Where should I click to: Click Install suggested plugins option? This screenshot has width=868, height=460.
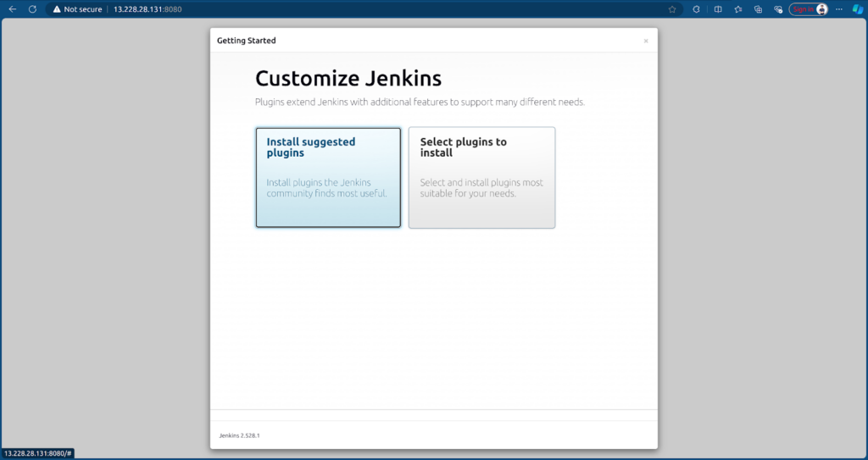[328, 178]
